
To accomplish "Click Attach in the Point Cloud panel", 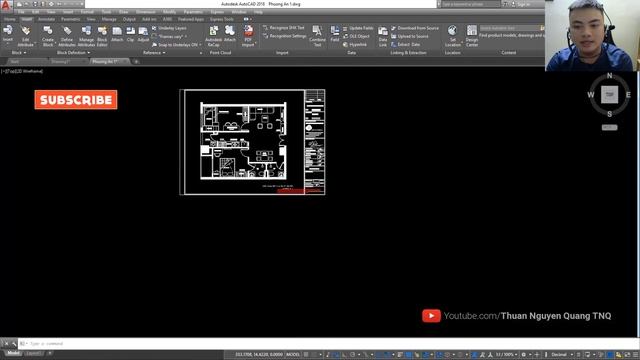I will click(230, 34).
